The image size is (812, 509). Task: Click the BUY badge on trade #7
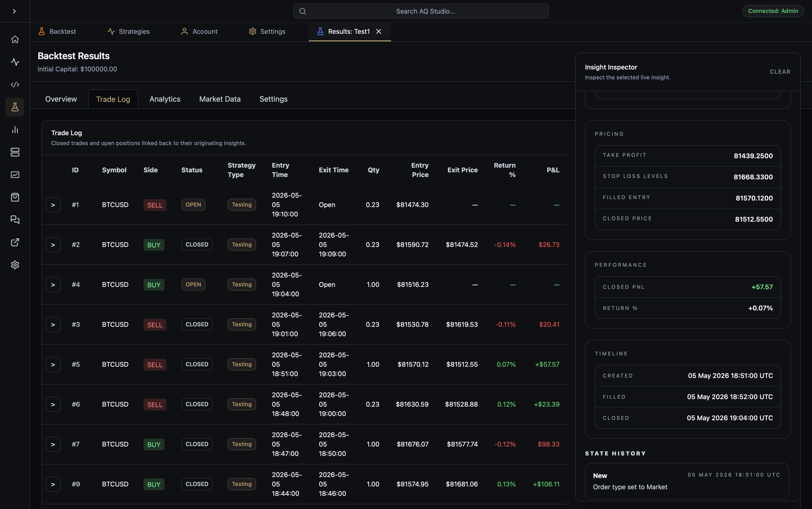tap(154, 444)
